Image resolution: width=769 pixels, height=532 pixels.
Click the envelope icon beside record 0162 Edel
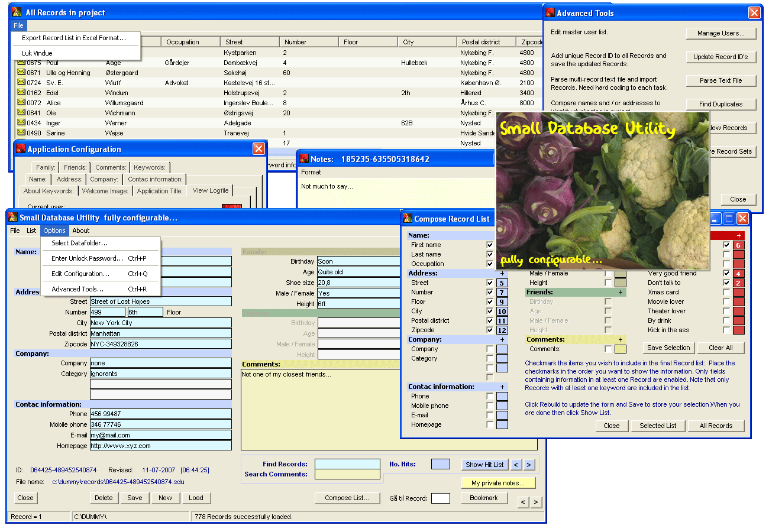coord(21,93)
